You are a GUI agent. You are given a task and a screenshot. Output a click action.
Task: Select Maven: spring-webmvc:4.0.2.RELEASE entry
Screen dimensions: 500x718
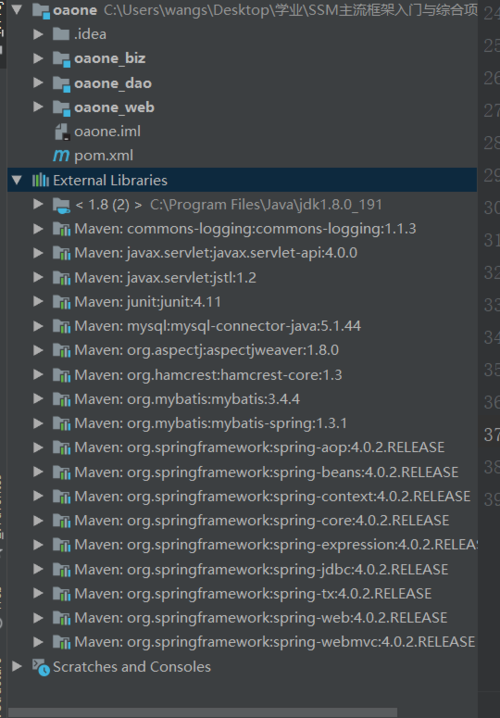click(275, 642)
